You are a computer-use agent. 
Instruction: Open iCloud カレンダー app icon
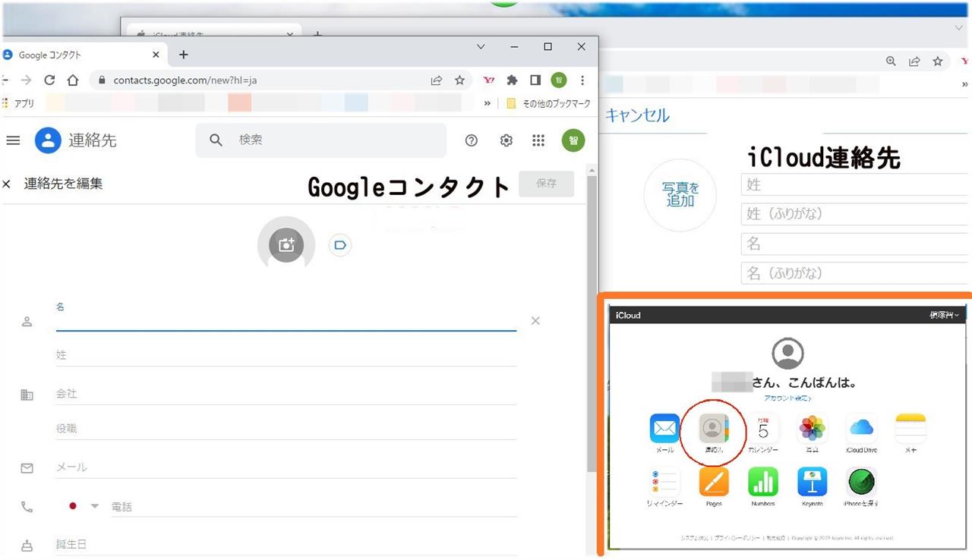coord(763,429)
